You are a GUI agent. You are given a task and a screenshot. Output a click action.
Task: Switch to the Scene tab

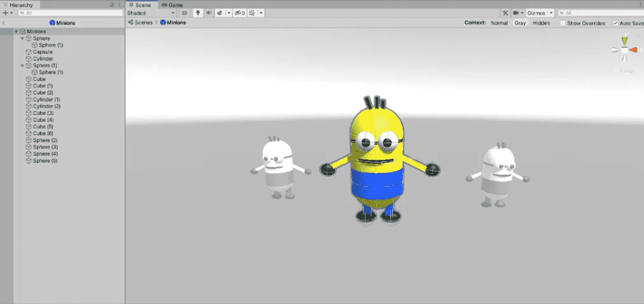click(141, 5)
